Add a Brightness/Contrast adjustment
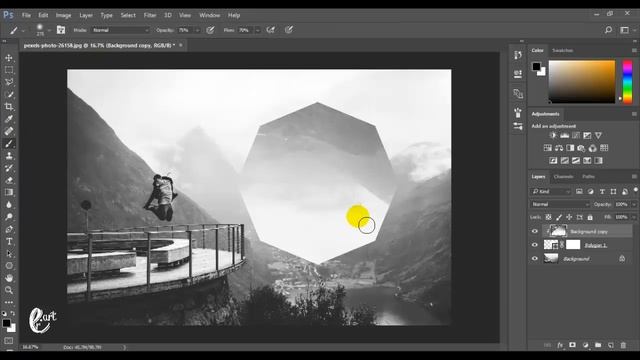 553,136
